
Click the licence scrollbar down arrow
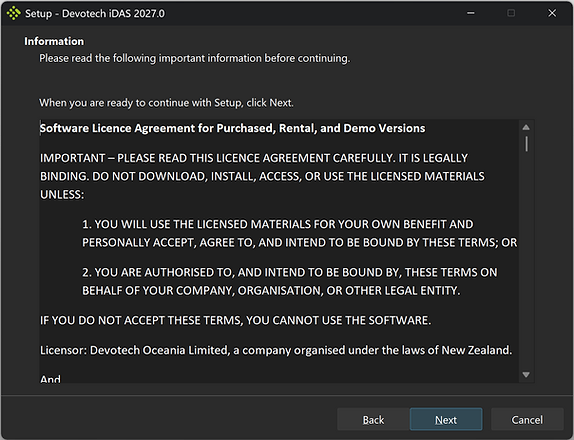(526, 374)
